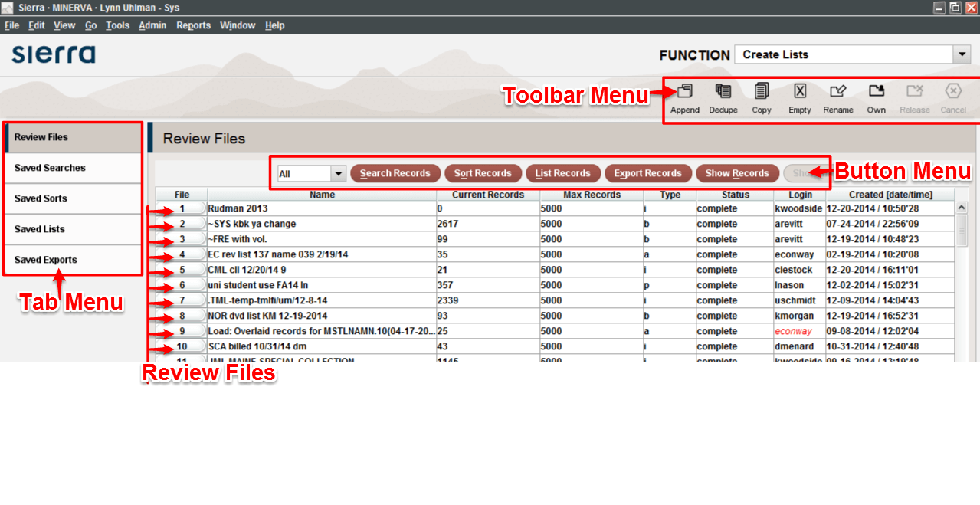Image resolution: width=980 pixels, height=505 pixels.
Task: Click the Export Records button
Action: tap(648, 173)
